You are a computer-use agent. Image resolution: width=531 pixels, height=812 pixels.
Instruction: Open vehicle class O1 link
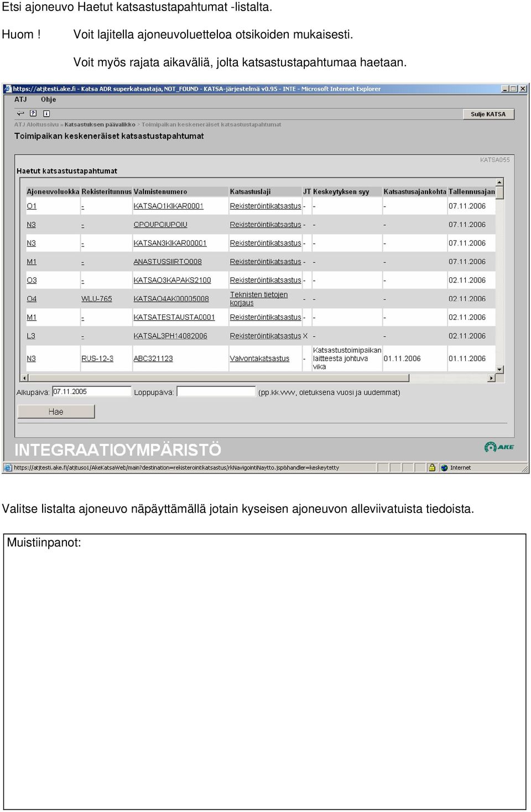tap(32, 206)
